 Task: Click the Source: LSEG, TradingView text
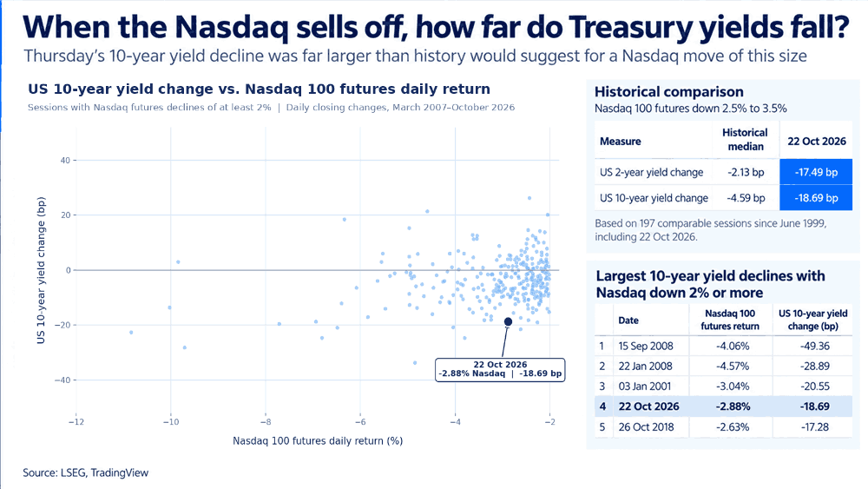(85, 472)
